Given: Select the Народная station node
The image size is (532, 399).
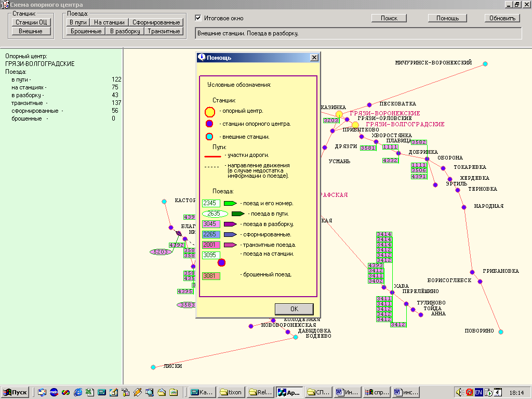Looking at the screenshot, I should pos(464,207).
